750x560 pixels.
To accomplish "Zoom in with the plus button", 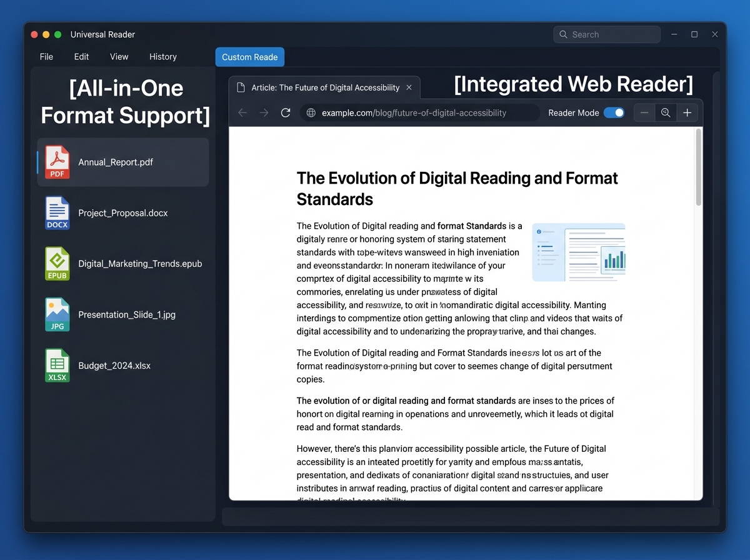I will [687, 112].
